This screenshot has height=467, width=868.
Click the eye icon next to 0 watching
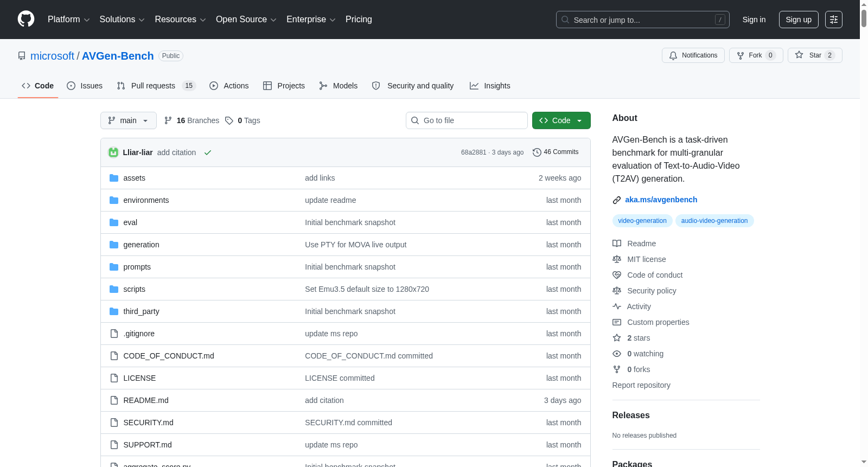point(617,354)
